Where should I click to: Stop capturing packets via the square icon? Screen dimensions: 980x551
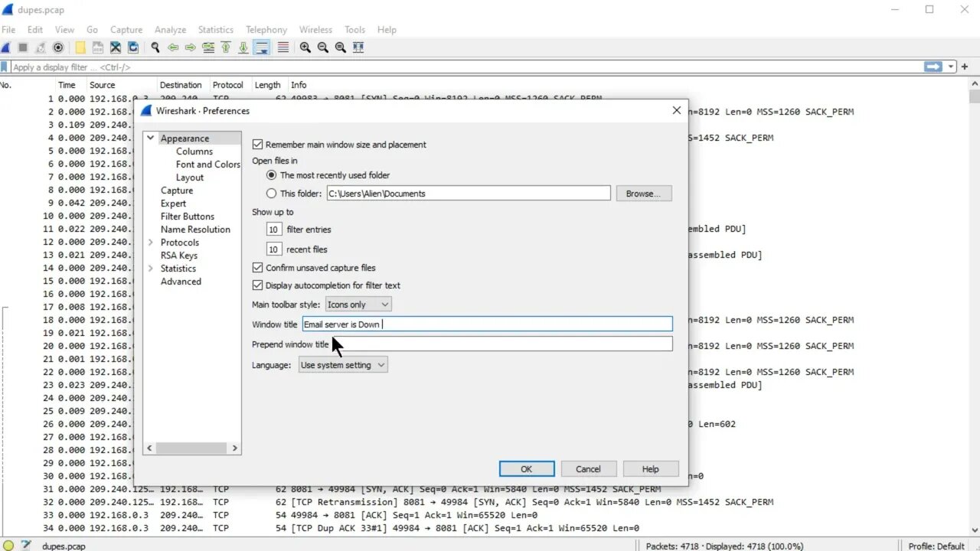(23, 47)
